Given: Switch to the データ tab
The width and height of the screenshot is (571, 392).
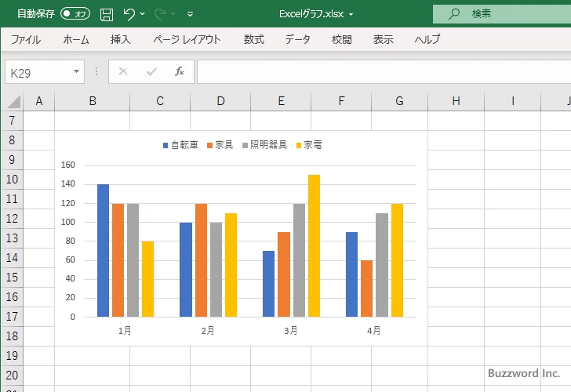Looking at the screenshot, I should coord(297,39).
